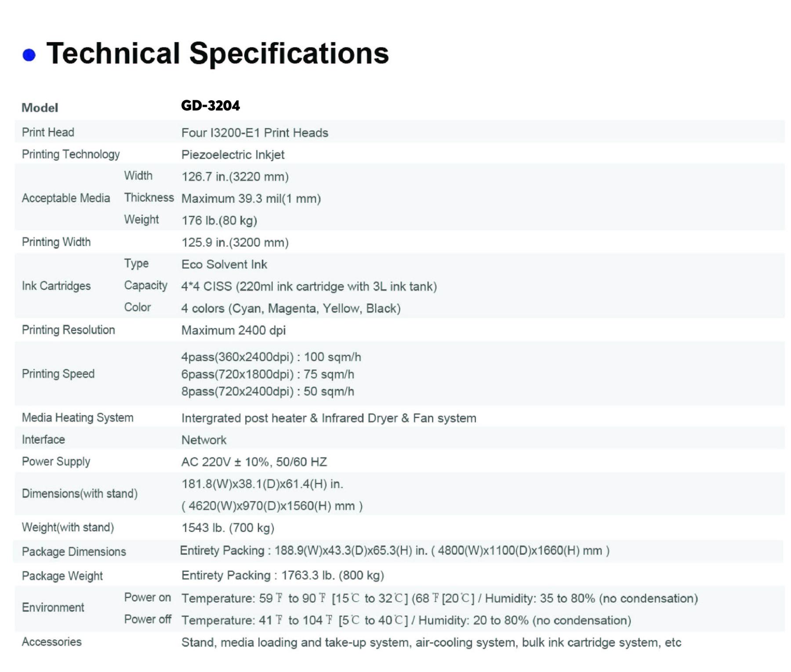Click the Eco Solvent Ink value
This screenshot has height=672, width=791.
tap(224, 265)
